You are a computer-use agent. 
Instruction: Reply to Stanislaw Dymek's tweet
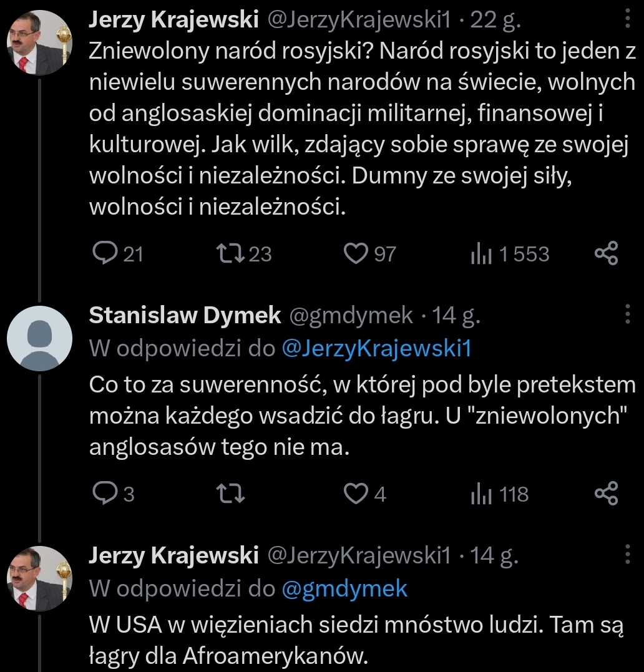103,494
